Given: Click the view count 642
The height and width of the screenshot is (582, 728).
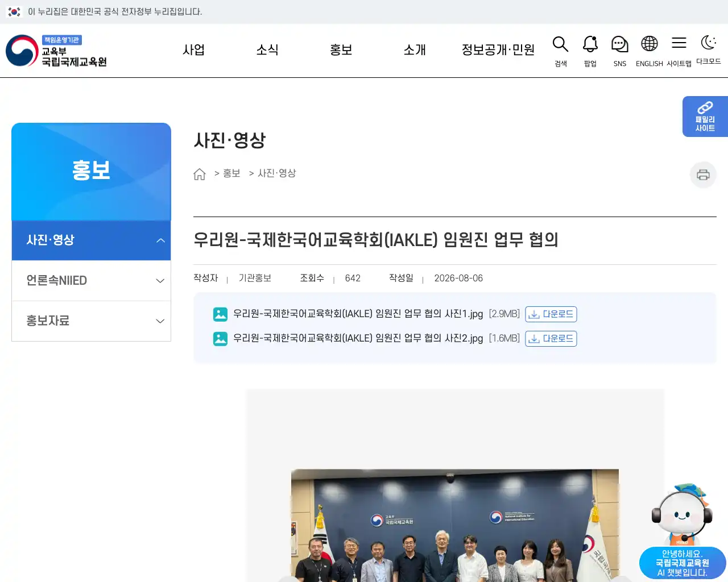Looking at the screenshot, I should (353, 278).
